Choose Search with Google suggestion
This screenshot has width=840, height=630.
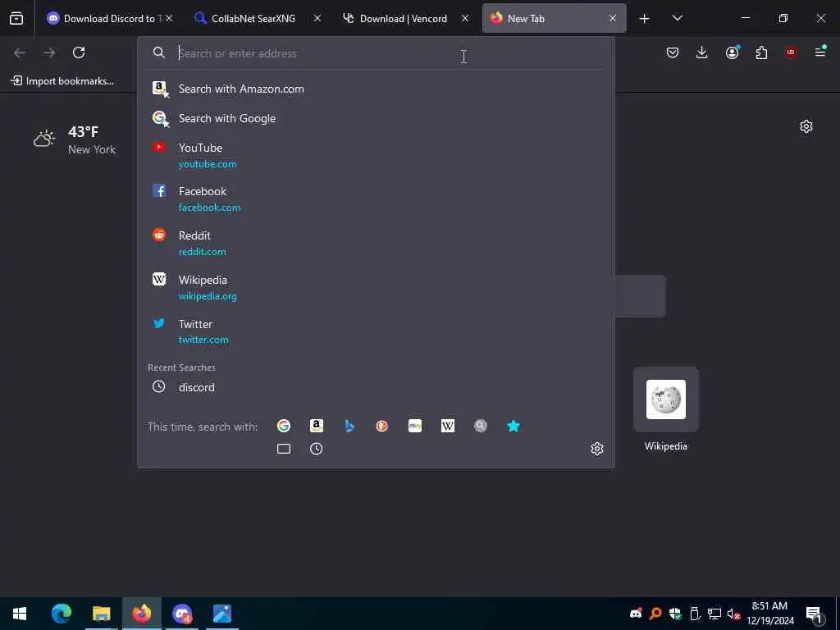[376, 118]
